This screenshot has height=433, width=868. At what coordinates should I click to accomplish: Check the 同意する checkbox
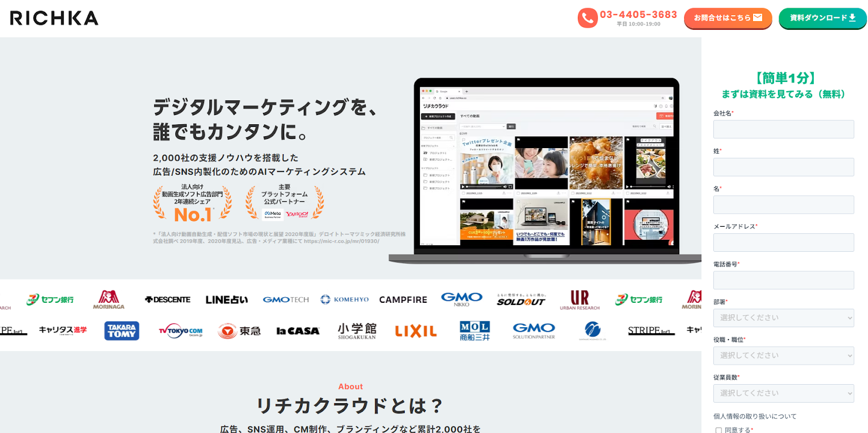coord(718,430)
